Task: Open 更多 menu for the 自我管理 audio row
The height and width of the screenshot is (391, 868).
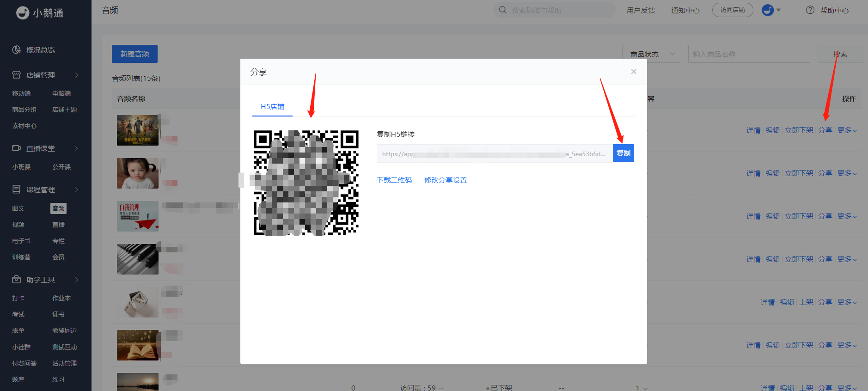Action: [x=847, y=216]
